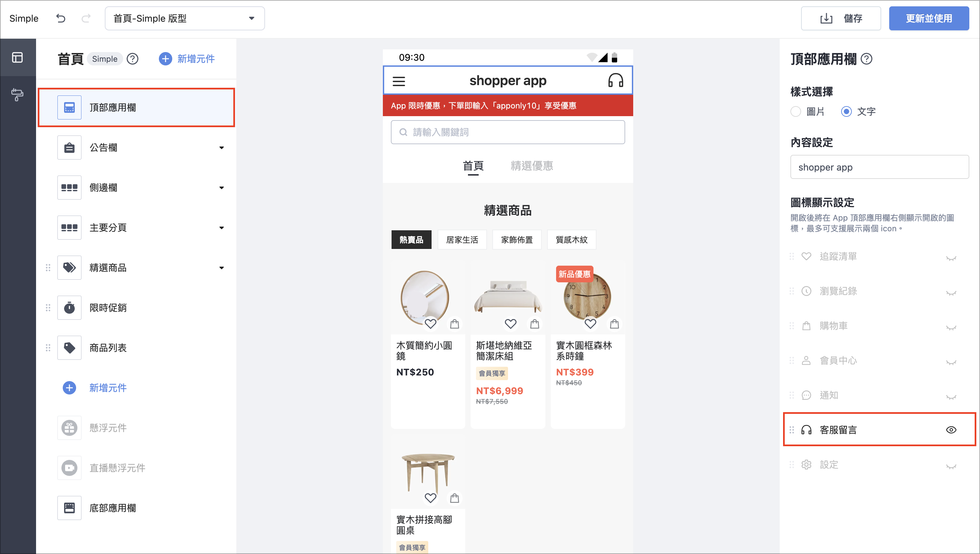Expand the 公告欄 component arrow
Image resolution: width=980 pixels, height=554 pixels.
(x=222, y=148)
